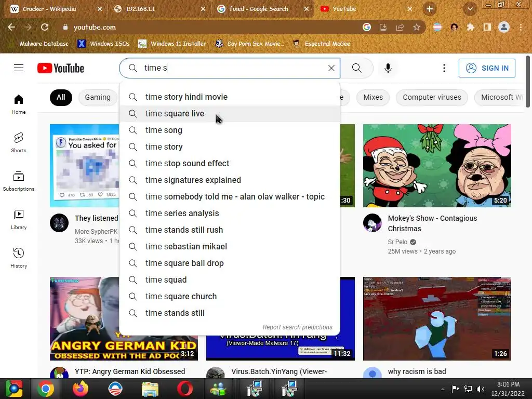Image resolution: width=532 pixels, height=399 pixels.
Task: Open Library in the sidebar
Action: (x=19, y=220)
